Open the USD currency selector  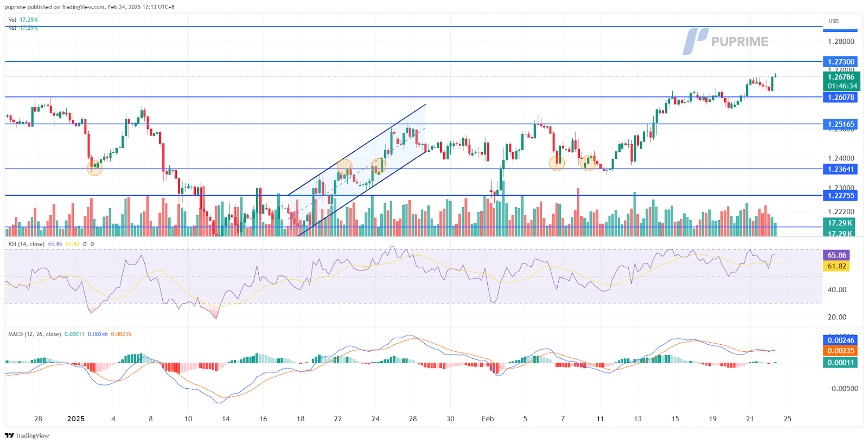pos(841,21)
